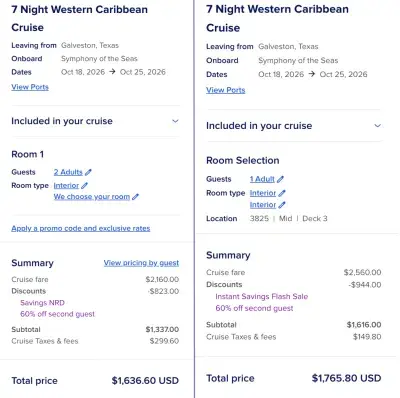Click pencil icon beside We choose your room
Viewport: 400px width, 398px height.
click(x=135, y=197)
